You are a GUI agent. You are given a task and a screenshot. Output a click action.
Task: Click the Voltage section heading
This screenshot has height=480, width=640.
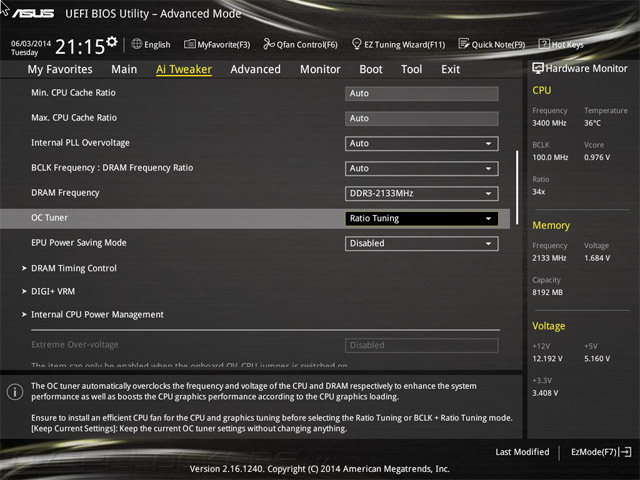point(549,326)
